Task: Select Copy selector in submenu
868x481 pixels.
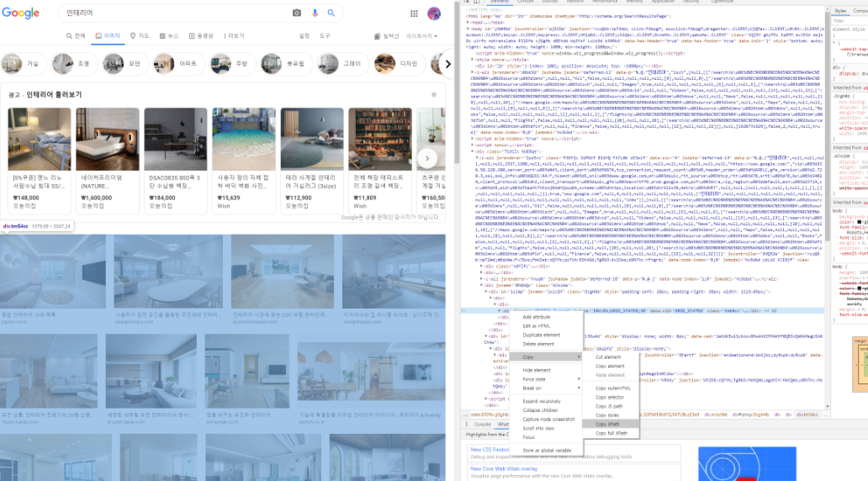Action: (x=611, y=397)
